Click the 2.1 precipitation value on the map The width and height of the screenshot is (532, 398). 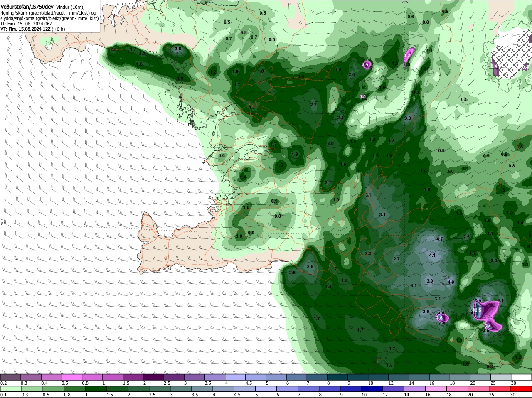328,182
